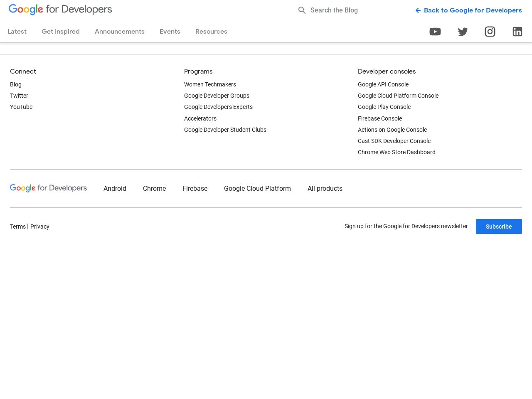Click the Google for Developers header logo
This screenshot has width=532, height=399.
60,10
